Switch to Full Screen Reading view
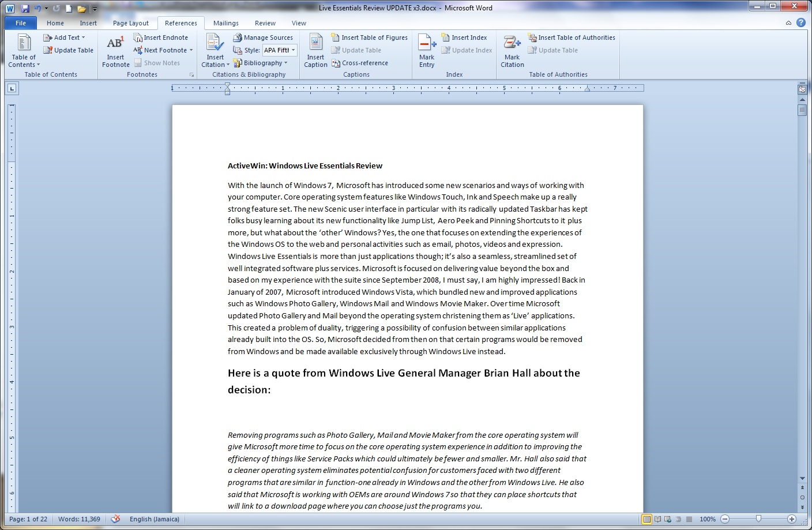 pyautogui.click(x=657, y=519)
